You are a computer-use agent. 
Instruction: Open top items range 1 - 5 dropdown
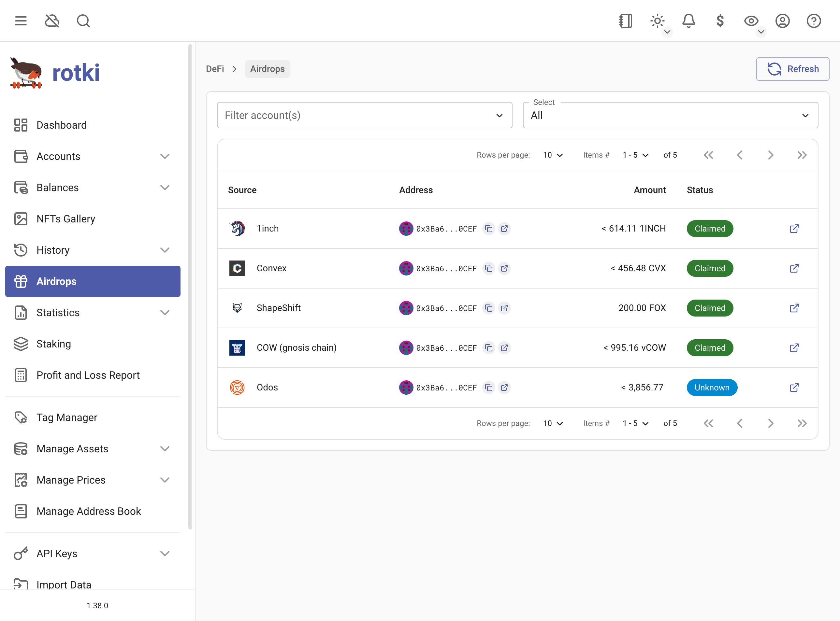click(x=635, y=155)
